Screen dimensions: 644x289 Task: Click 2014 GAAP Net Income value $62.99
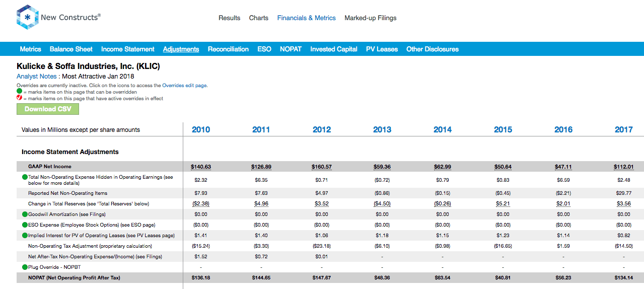[443, 167]
